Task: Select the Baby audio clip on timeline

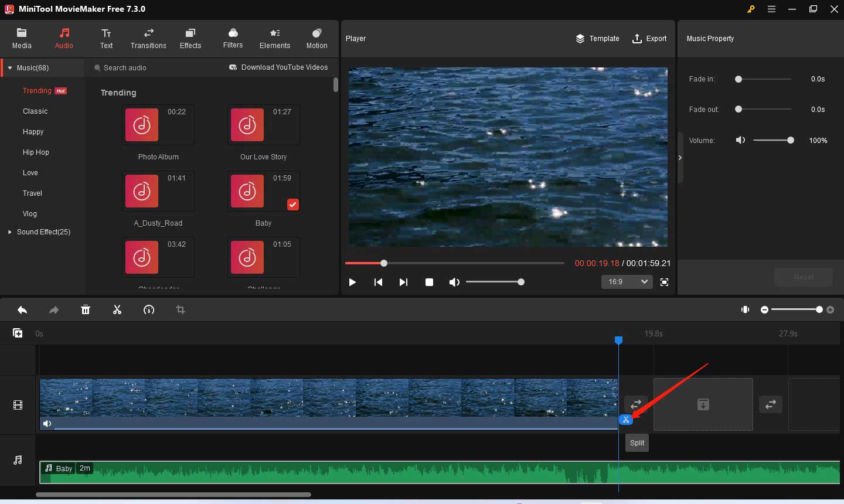Action: [440, 472]
